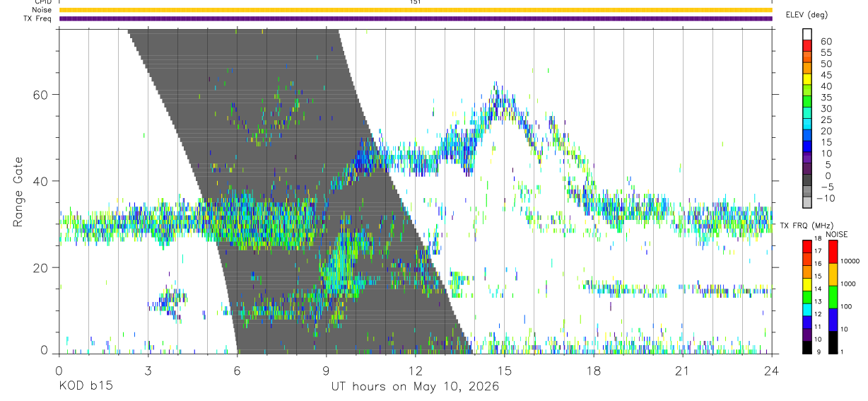Pick the black segment of the NOISE color bar
The width and height of the screenshot is (868, 401).
point(833,342)
